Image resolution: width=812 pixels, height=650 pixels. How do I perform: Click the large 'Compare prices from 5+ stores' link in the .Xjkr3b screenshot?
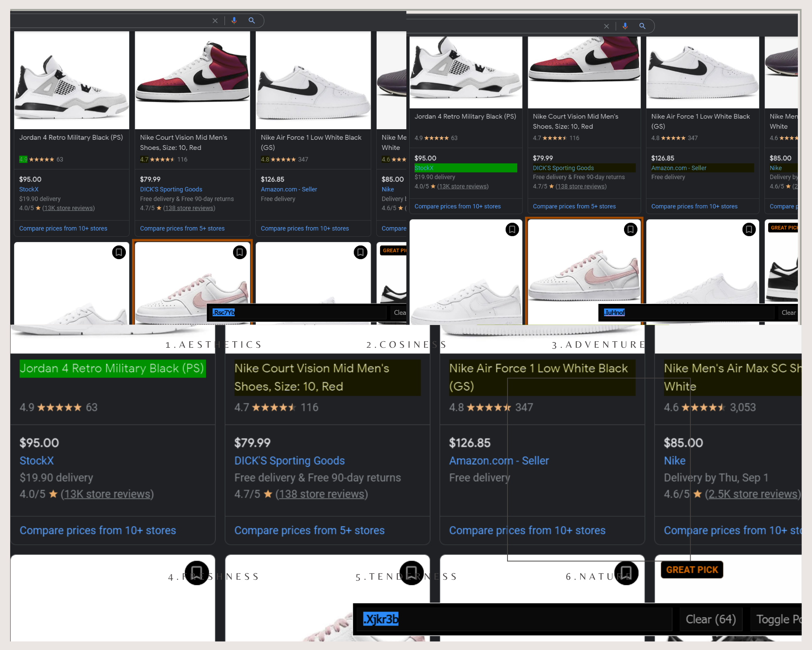point(309,531)
